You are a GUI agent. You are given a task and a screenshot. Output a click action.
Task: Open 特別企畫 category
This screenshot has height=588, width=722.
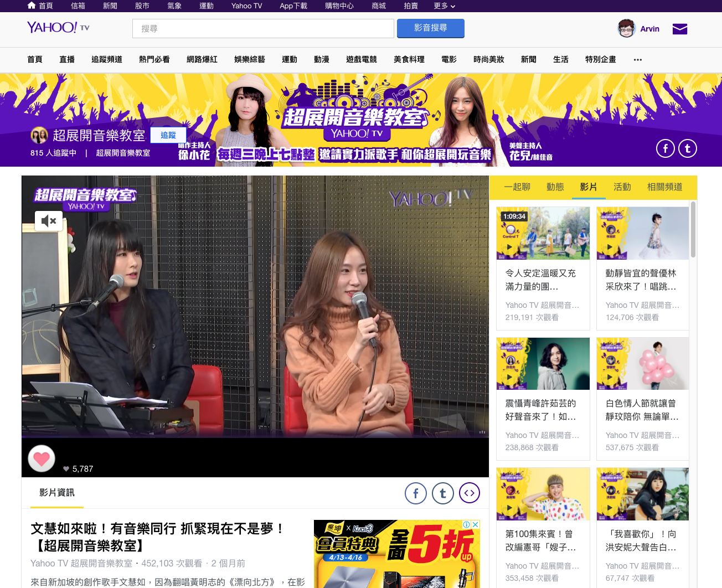click(x=601, y=59)
